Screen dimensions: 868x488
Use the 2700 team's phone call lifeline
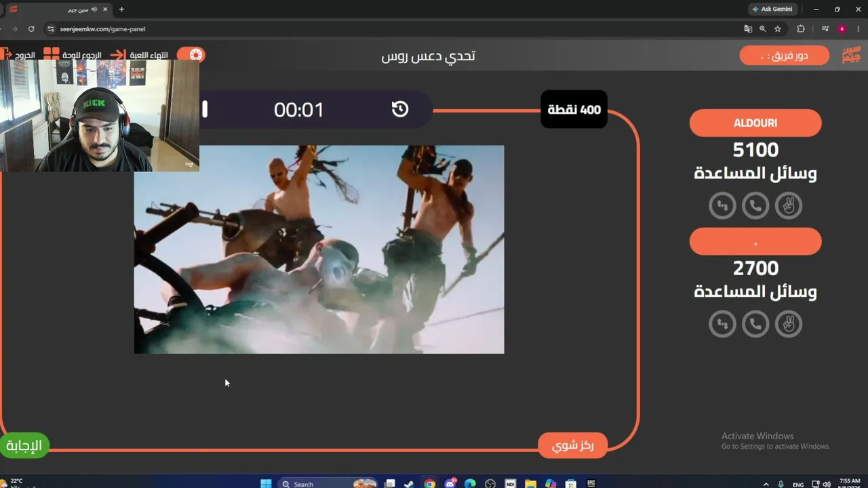point(755,324)
